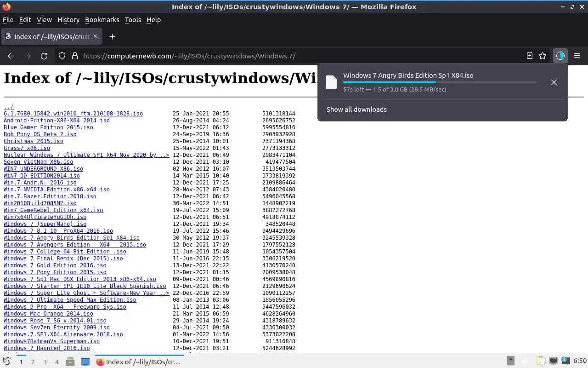Download WIN7_UNDERGROUND_X86.iso

tap(43, 169)
